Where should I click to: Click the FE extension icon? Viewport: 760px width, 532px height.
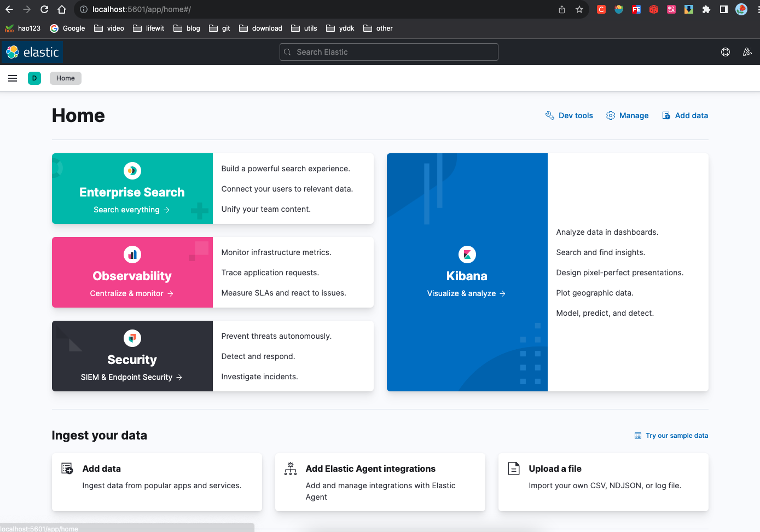tap(636, 9)
